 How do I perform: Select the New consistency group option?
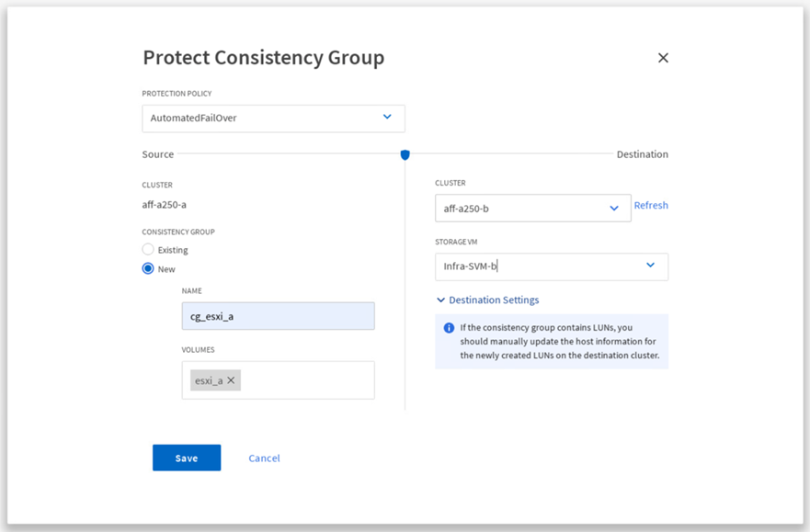(148, 269)
